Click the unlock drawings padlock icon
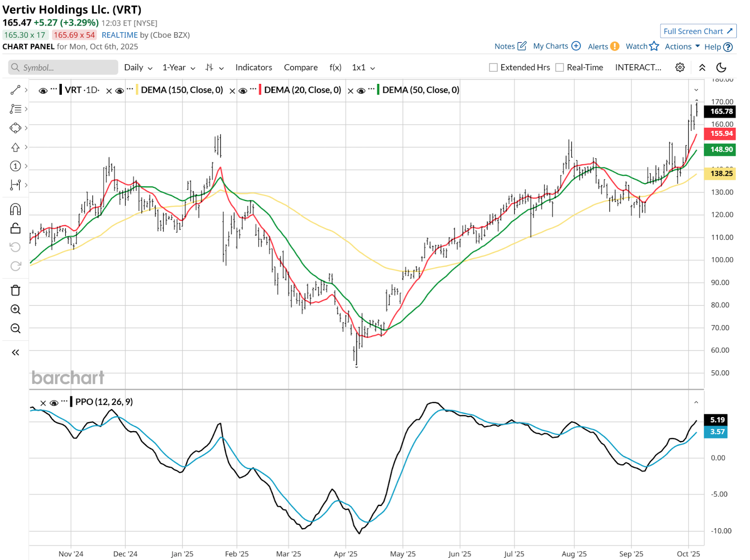Image resolution: width=750 pixels, height=560 pixels. [15, 228]
